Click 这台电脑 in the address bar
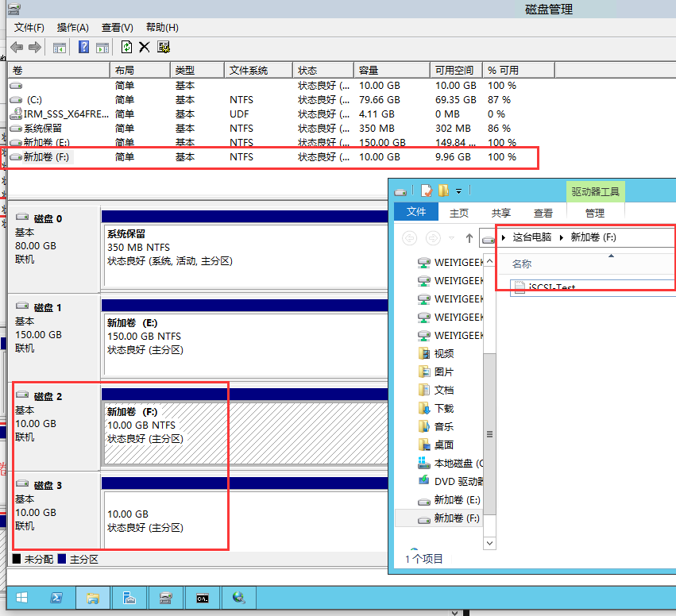This screenshot has height=616, width=676. [532, 237]
